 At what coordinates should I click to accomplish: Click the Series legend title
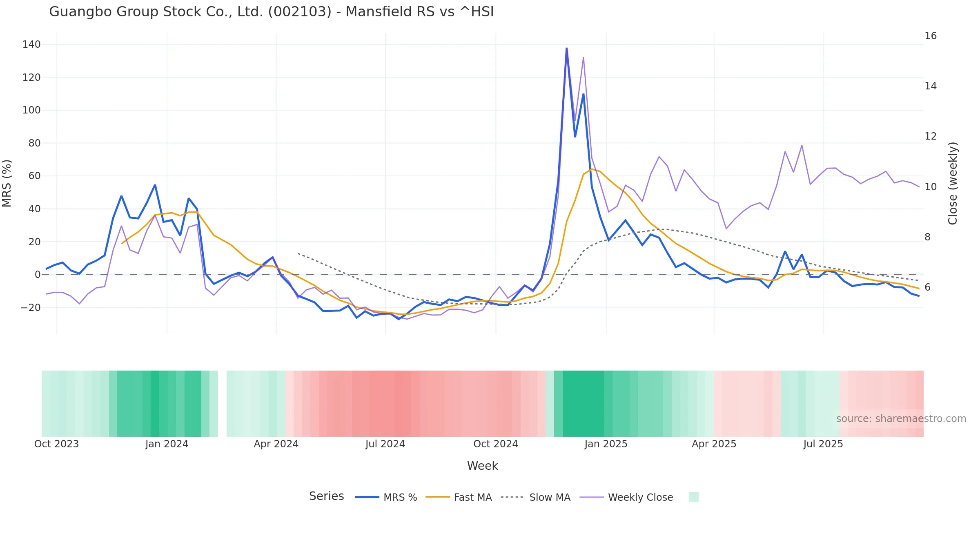tap(326, 496)
